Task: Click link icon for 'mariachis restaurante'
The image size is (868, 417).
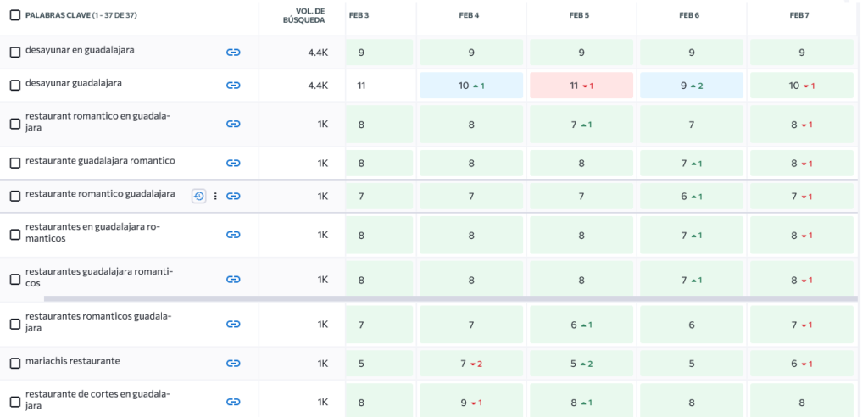Action: 233,364
